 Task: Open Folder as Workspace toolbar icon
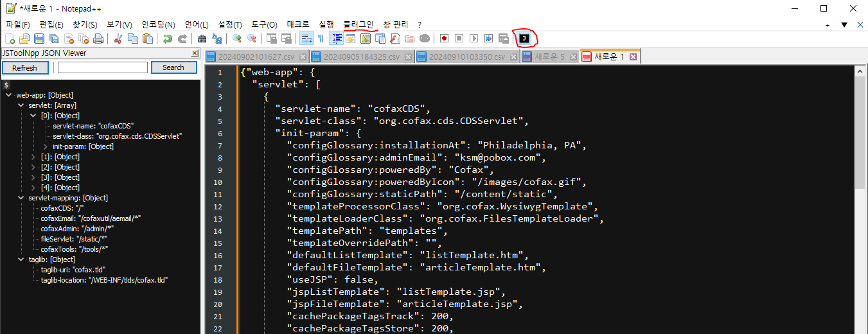coord(410,39)
